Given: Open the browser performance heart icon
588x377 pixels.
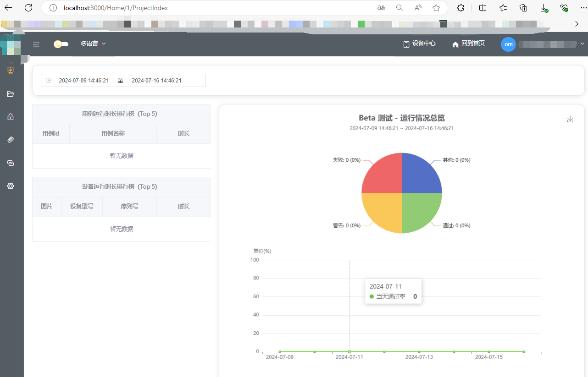Looking at the screenshot, I should [564, 8].
